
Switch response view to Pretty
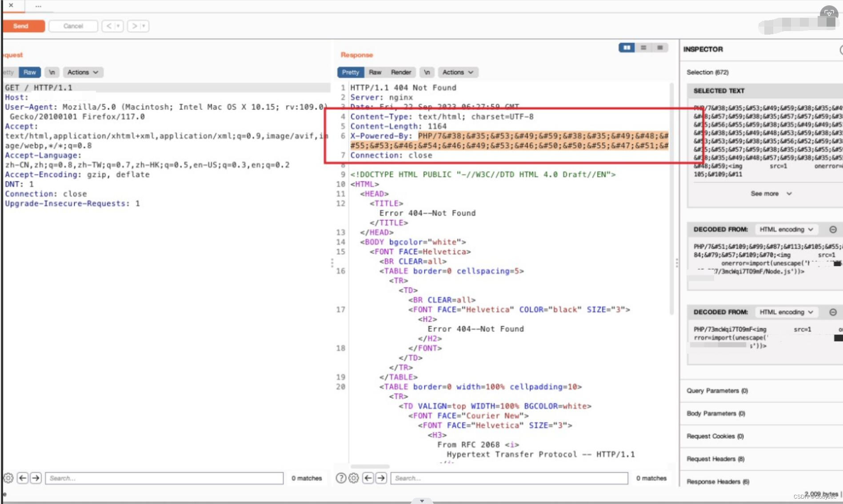[350, 72]
